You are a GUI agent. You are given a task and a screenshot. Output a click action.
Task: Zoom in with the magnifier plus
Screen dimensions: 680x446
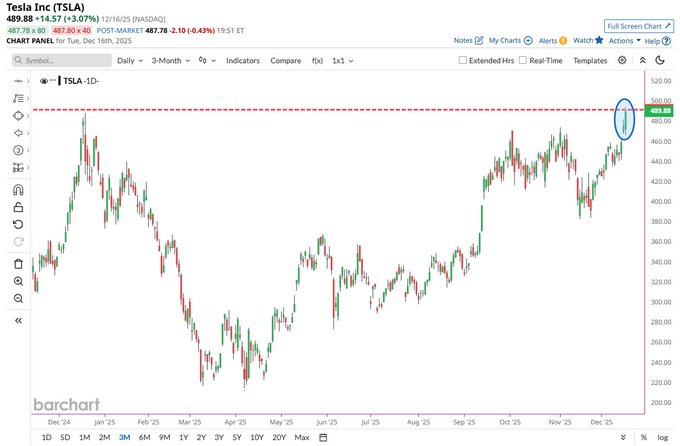click(18, 281)
